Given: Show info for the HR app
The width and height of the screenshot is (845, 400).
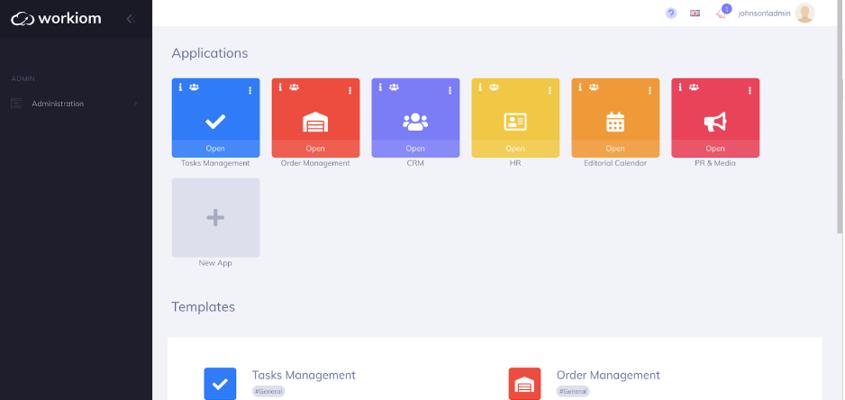Looking at the screenshot, I should pyautogui.click(x=480, y=87).
